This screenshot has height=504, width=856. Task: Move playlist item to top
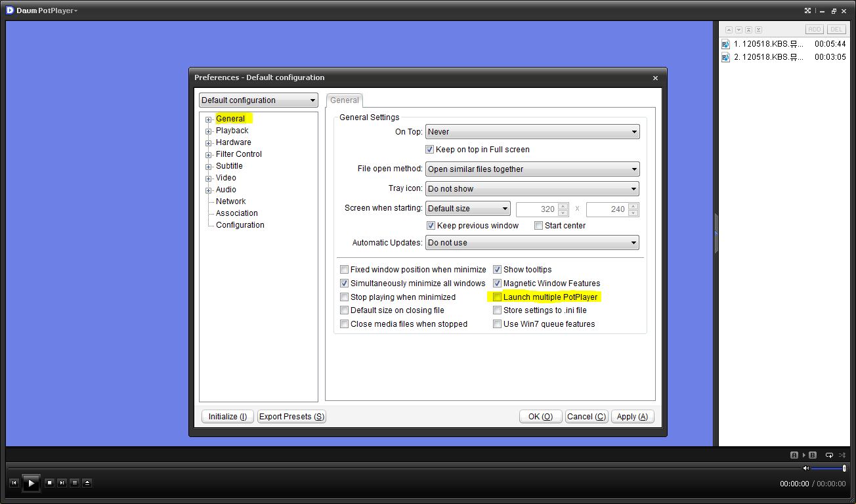pyautogui.click(x=748, y=30)
